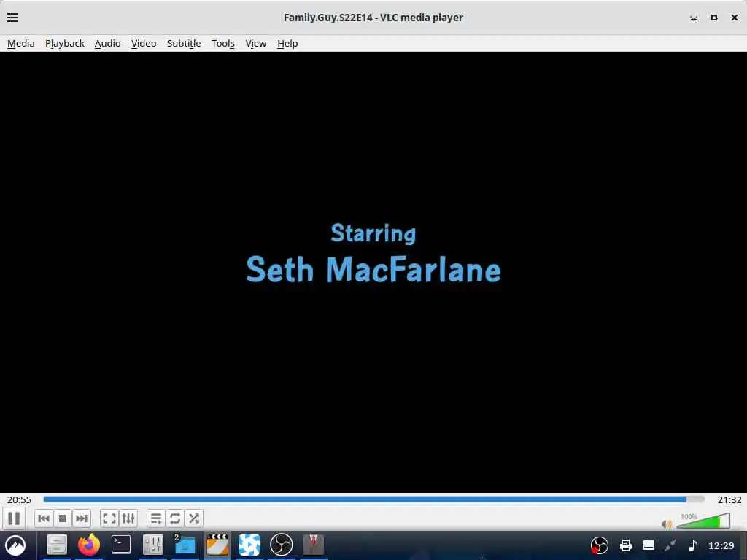
Task: Pause the video playback
Action: tap(14, 518)
